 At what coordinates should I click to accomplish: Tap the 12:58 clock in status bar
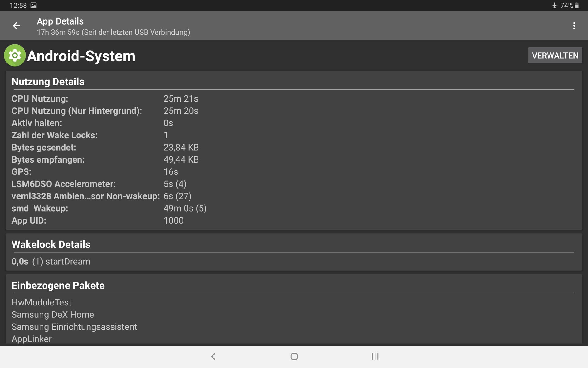(x=18, y=6)
